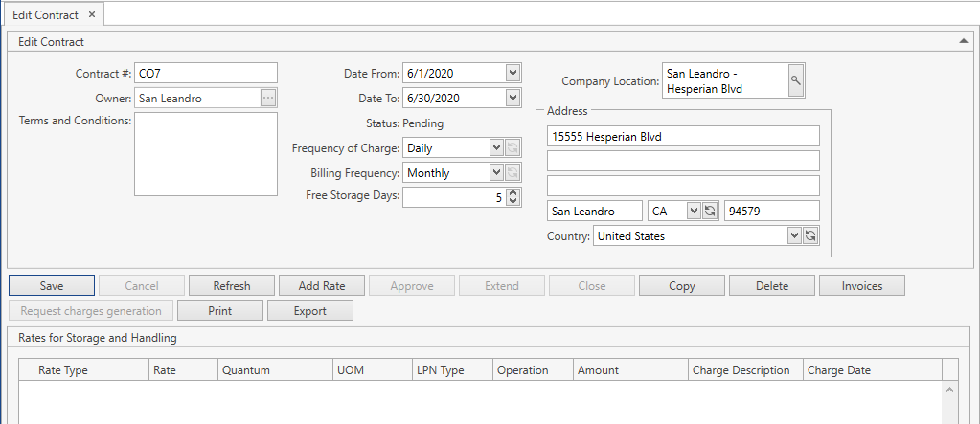Refresh the Country list icon
This screenshot has width=980, height=424.
809,235
